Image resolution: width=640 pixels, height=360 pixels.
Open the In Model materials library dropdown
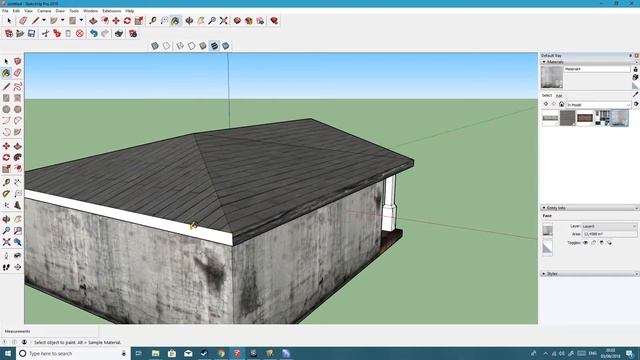(x=598, y=104)
